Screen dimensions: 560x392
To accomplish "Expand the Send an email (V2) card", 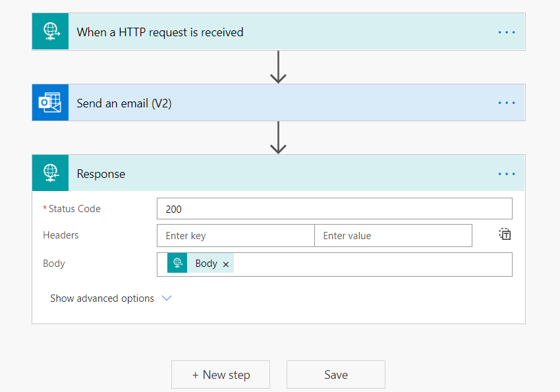I will [x=124, y=103].
